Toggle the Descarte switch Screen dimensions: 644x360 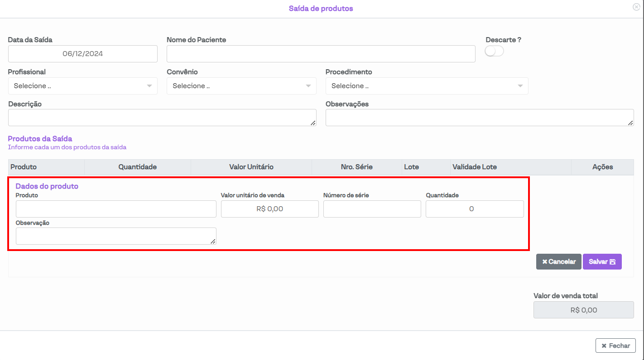click(494, 52)
